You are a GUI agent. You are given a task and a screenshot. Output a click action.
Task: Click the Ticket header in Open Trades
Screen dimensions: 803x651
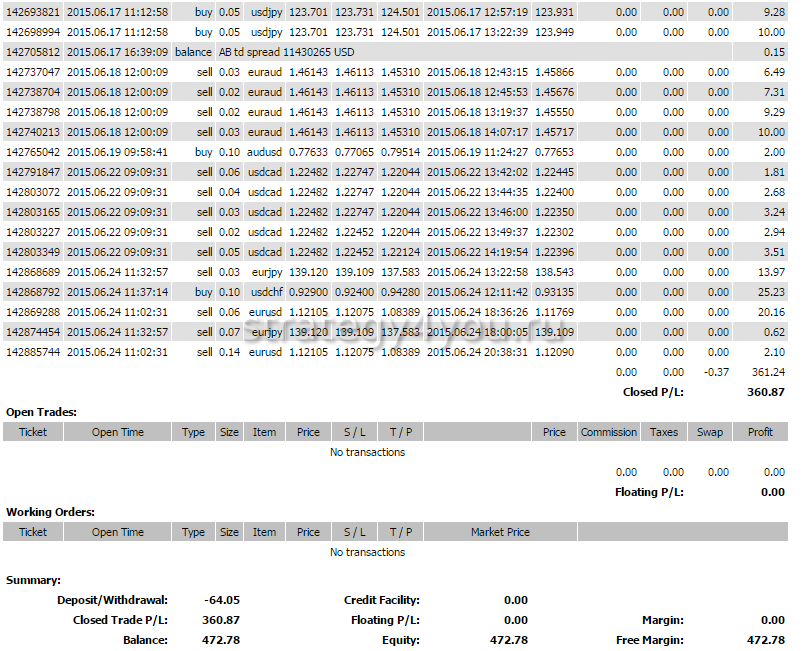pos(33,432)
